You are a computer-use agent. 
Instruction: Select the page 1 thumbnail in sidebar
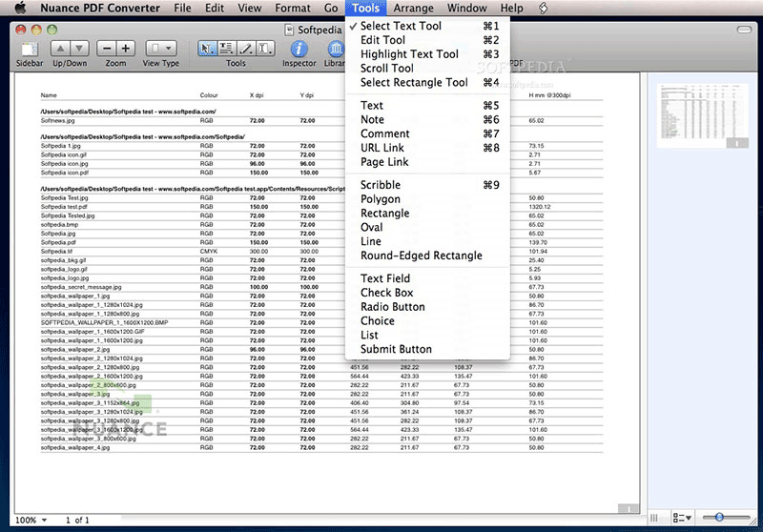point(702,115)
